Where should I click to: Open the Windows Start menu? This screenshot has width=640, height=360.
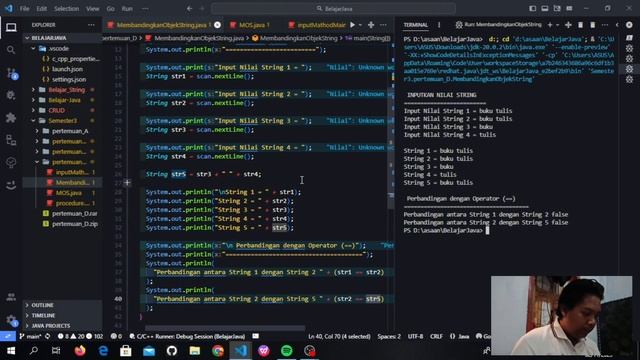(11, 351)
